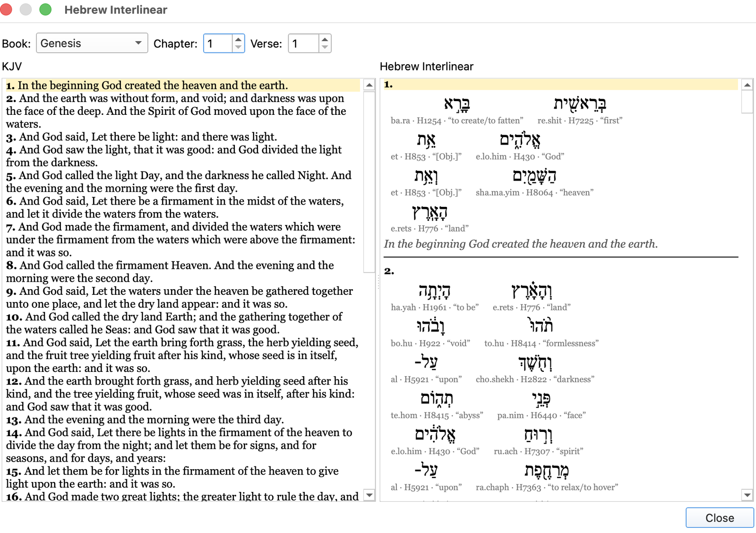The width and height of the screenshot is (756, 533).
Task: Select KJV verse 1 'In the beginning'
Action: click(x=182, y=86)
